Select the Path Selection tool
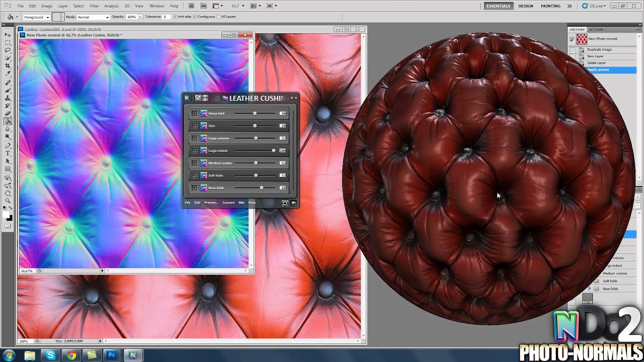The image size is (644, 362). point(8,161)
